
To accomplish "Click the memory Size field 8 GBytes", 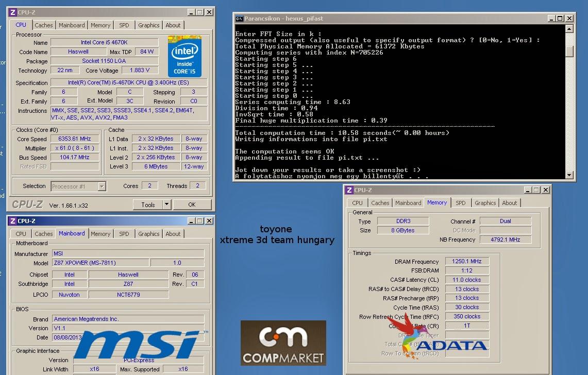I will point(403,230).
